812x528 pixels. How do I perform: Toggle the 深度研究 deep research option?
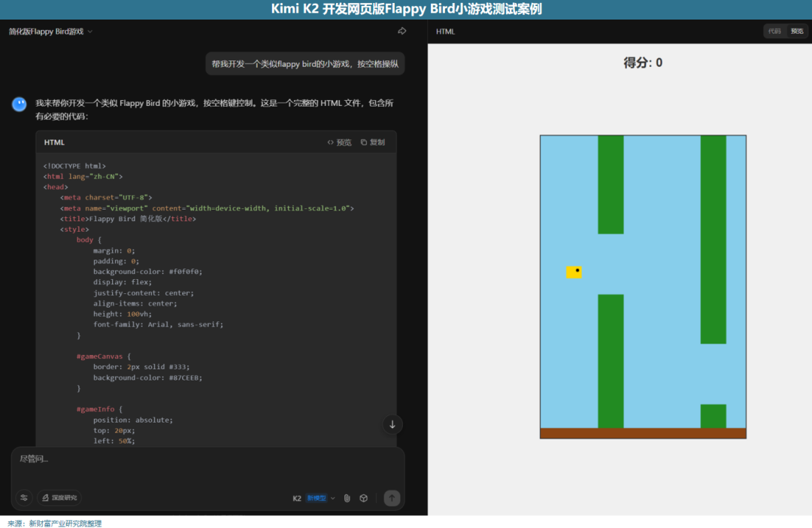(59, 497)
